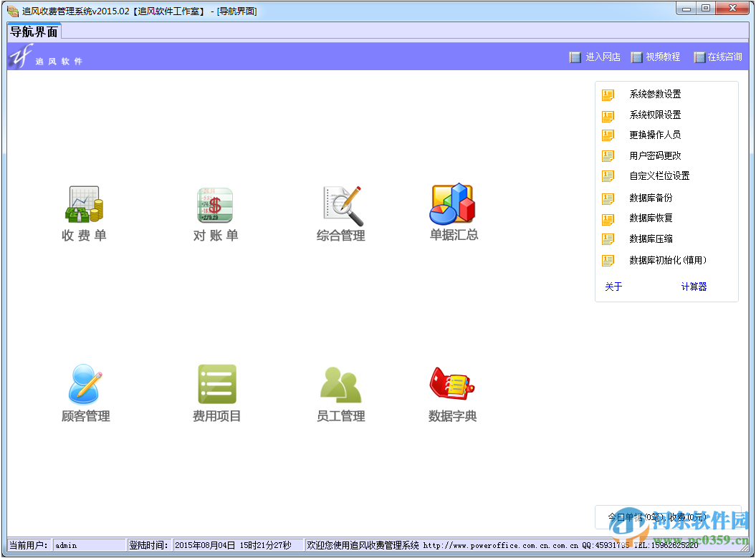Open 系统参数设置 settings link
The height and width of the screenshot is (558, 756).
[x=655, y=95]
